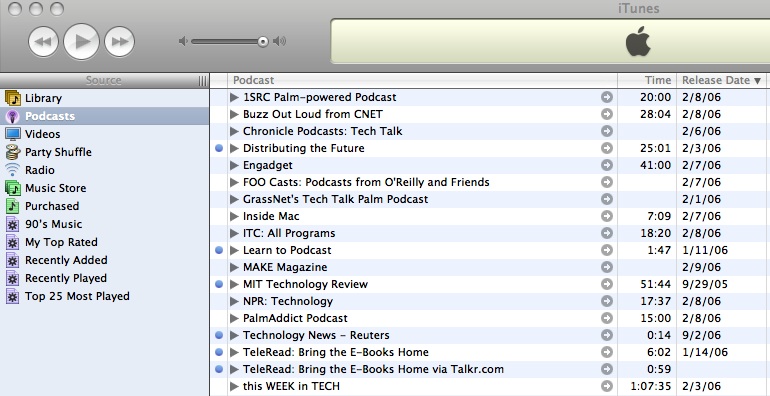Open Videos in the Source list
770x396 pixels.
(105, 134)
